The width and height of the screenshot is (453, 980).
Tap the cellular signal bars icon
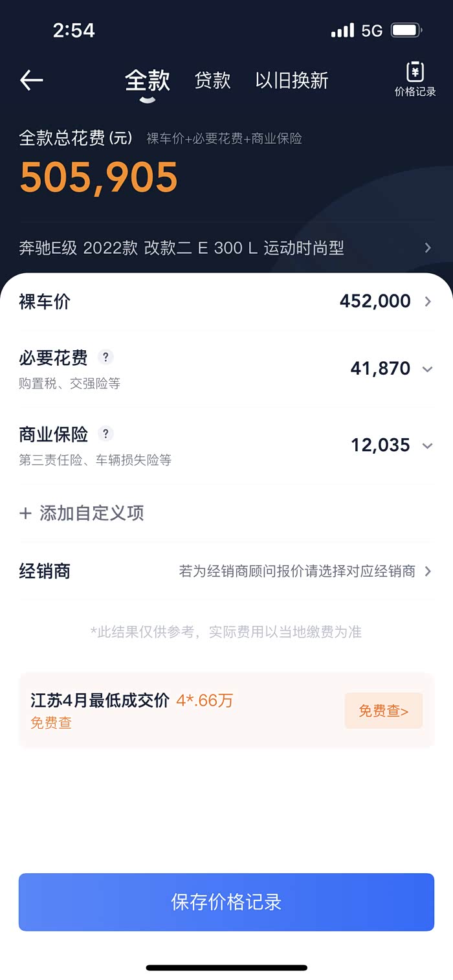(x=342, y=30)
